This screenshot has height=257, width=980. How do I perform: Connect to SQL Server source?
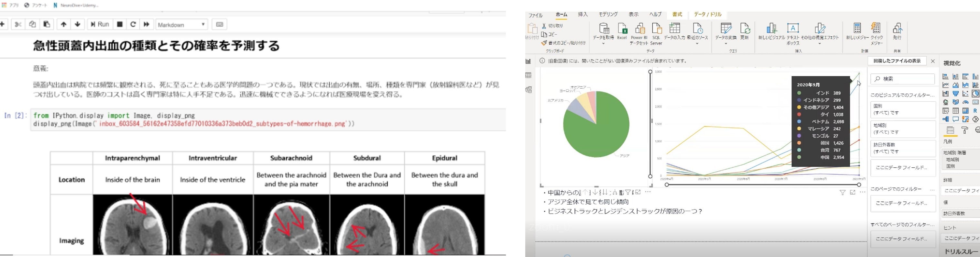[x=656, y=34]
